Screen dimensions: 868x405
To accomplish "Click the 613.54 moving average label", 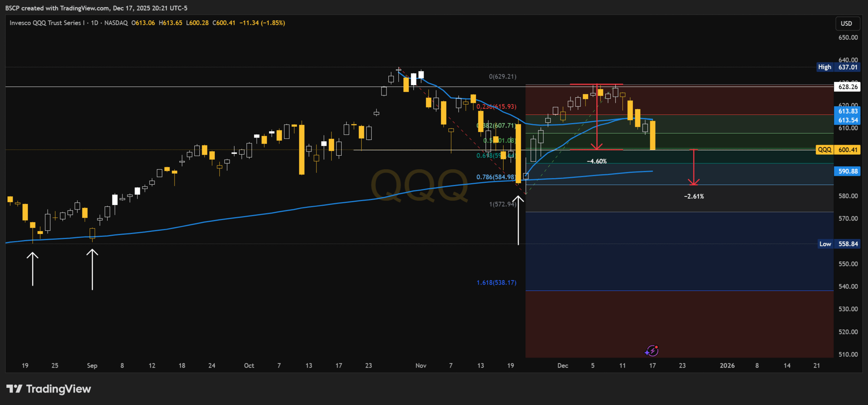I will click(847, 120).
